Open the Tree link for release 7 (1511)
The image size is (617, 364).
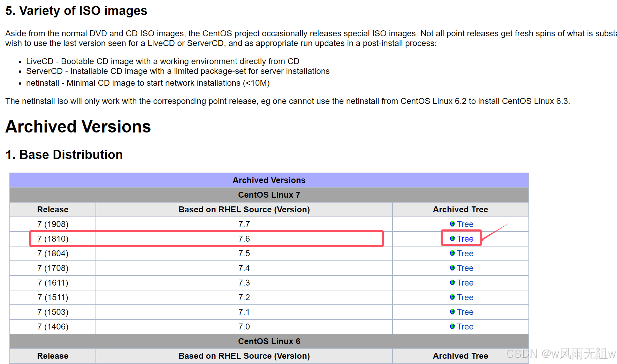pyautogui.click(x=465, y=297)
